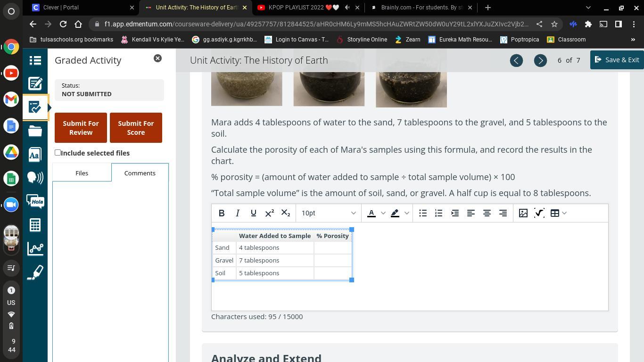Open the calculator tool in sidebar
Image resolution: width=644 pixels, height=362 pixels.
35,225
